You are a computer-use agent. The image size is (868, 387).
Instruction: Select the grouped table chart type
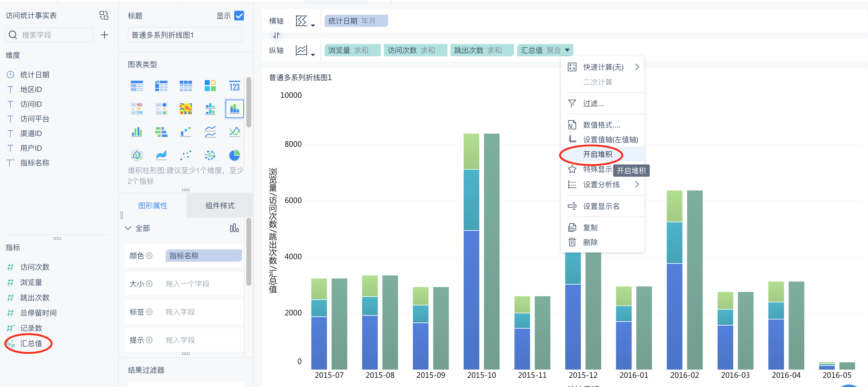137,86
